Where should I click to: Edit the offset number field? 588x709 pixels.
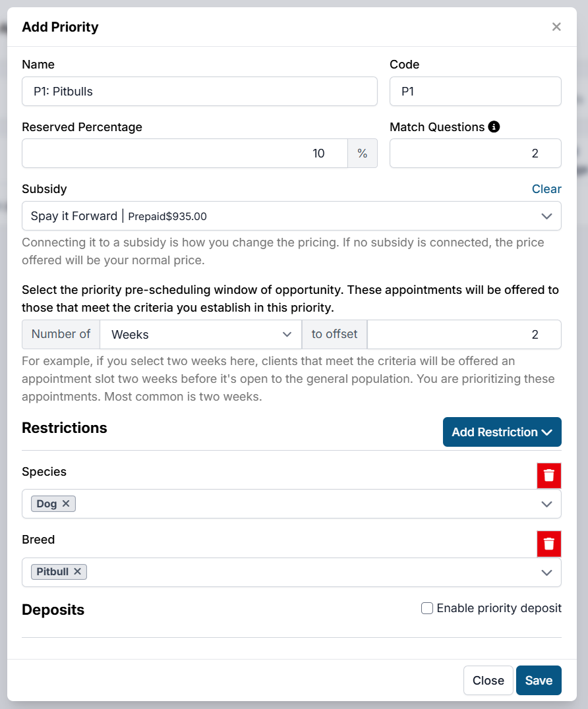click(464, 334)
